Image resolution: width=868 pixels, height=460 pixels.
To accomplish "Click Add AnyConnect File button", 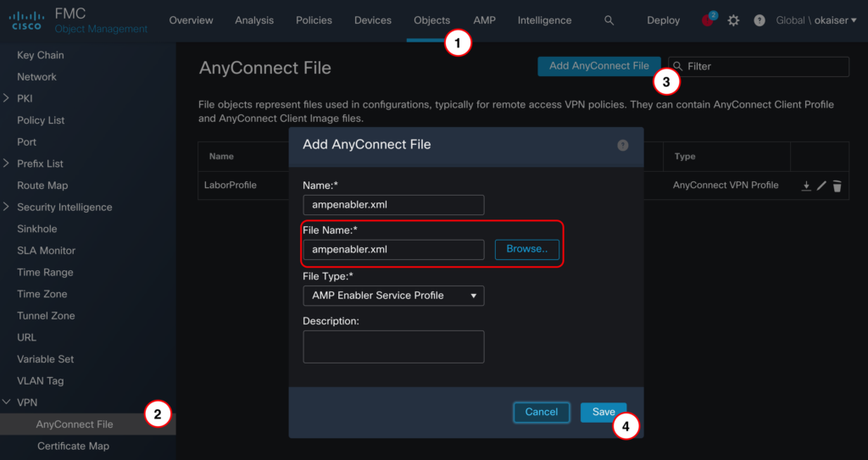I will click(x=599, y=66).
